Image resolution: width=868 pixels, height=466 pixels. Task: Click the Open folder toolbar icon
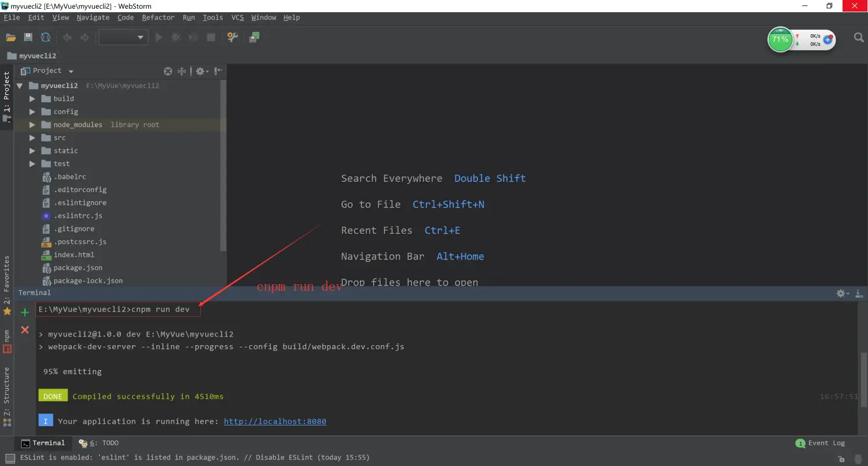tap(10, 38)
